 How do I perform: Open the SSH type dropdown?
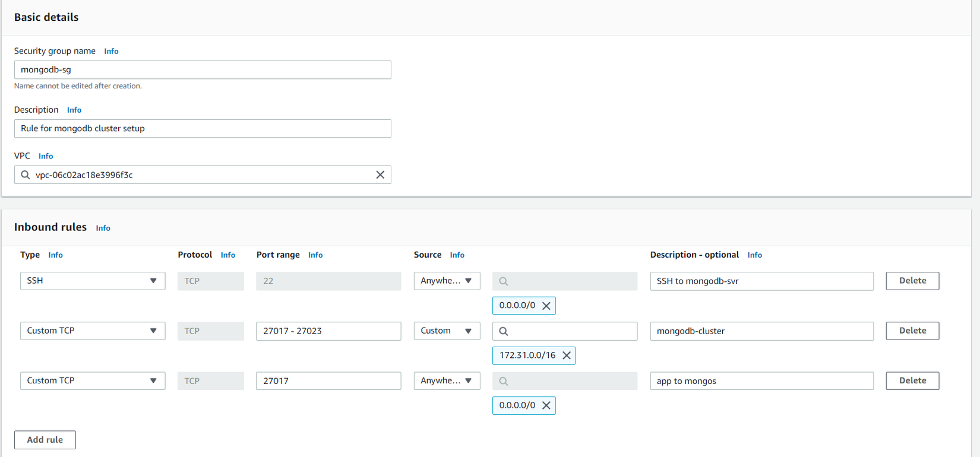click(x=93, y=281)
